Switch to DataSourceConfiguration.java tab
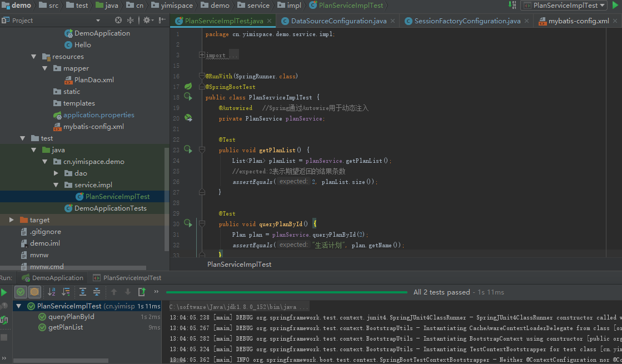Viewport: 622px width, 364px height. (x=339, y=21)
